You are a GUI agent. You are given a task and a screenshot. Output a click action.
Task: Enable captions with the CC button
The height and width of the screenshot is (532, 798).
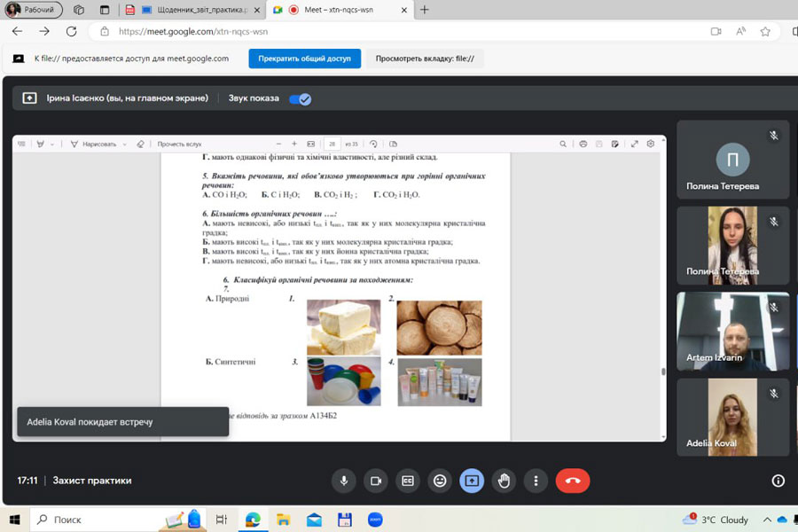[408, 481]
